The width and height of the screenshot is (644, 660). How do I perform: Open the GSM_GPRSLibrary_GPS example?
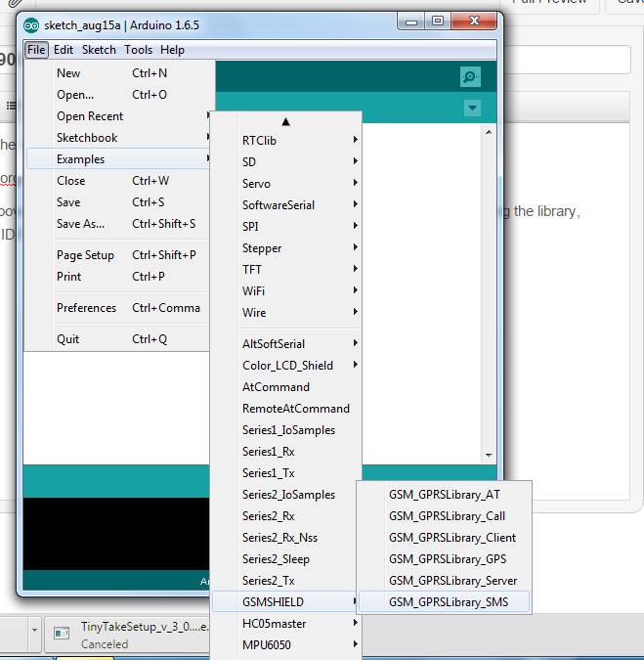pos(445,559)
